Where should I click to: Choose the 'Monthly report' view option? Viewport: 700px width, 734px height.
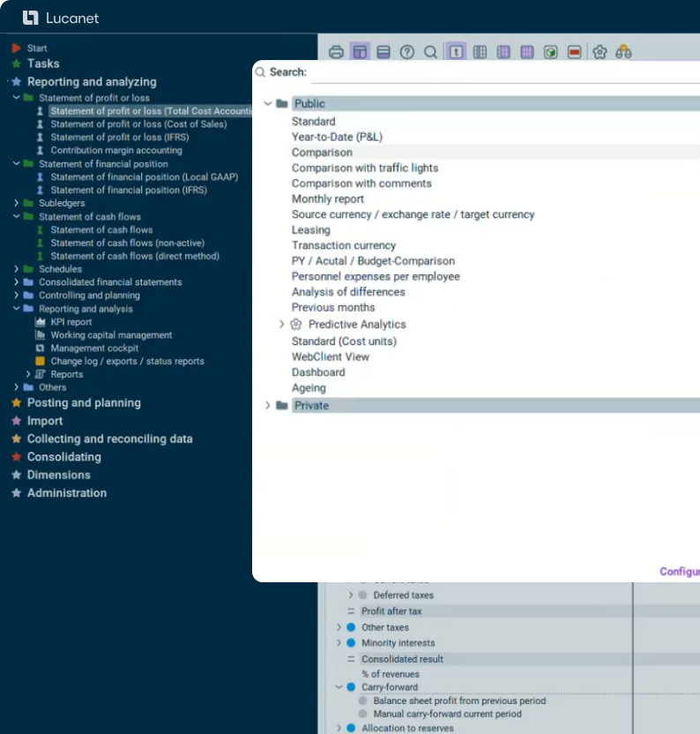pyautogui.click(x=327, y=199)
